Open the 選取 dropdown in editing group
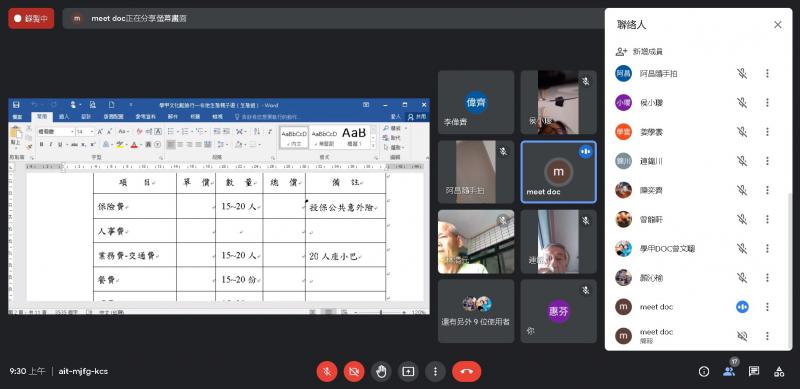The image size is (800, 389). [395, 148]
